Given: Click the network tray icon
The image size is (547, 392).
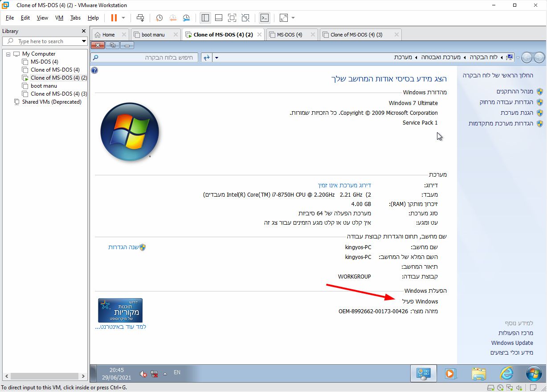Looking at the screenshot, I should click(155, 374).
